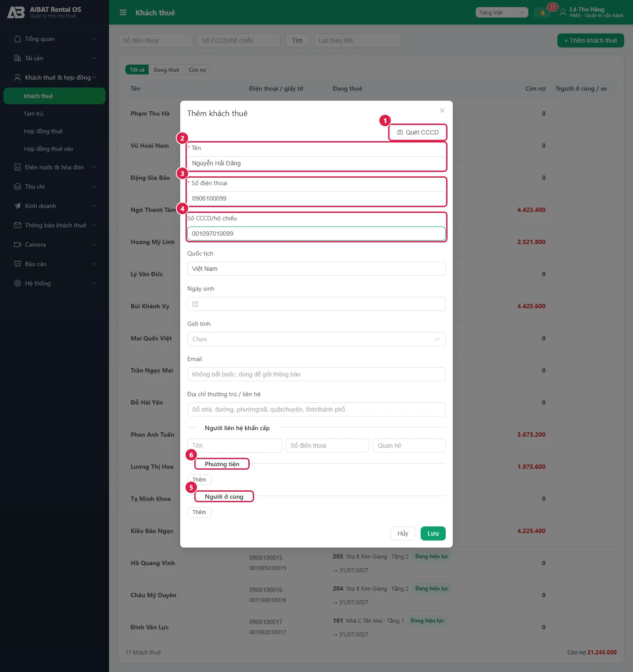Focus the Quốc tịch field
Image resolution: width=633 pixels, height=672 pixels.
316,269
